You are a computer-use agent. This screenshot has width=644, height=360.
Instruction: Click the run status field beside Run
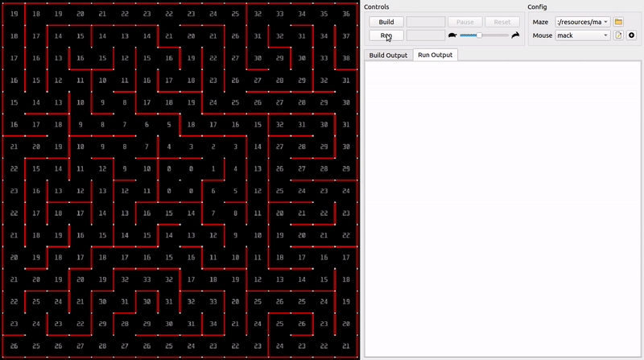pyautogui.click(x=425, y=35)
